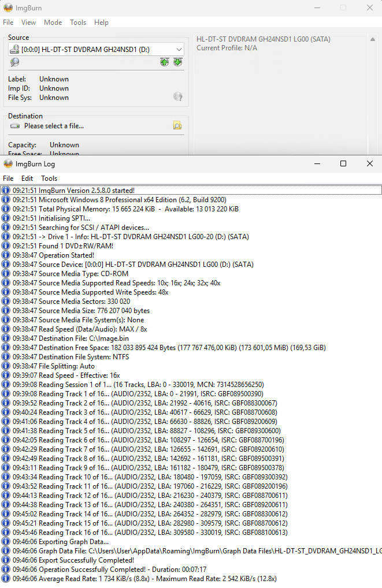
Task: Click 'Please select a file...' destination text
Action: 54,126
